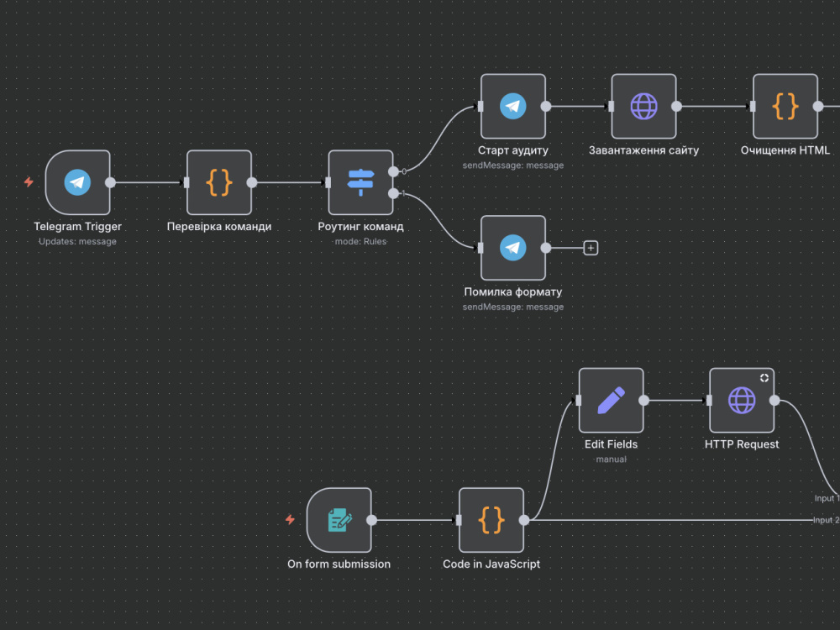Click sendMessage subtitle under Старт аудиту
840x630 pixels.
pos(512,165)
